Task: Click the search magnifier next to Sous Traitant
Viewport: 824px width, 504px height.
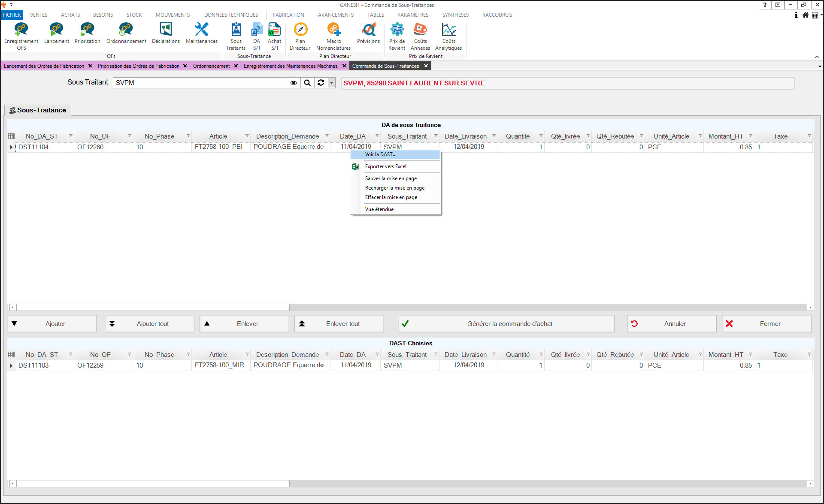Action: (307, 83)
